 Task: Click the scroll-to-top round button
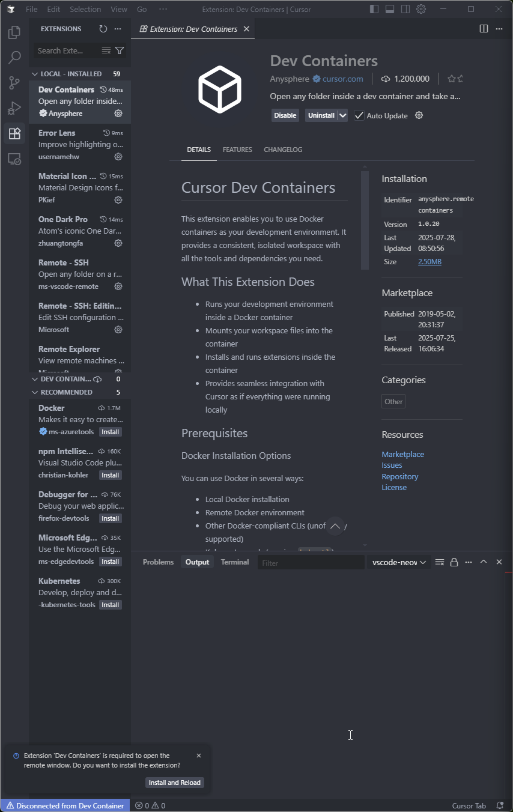(335, 526)
